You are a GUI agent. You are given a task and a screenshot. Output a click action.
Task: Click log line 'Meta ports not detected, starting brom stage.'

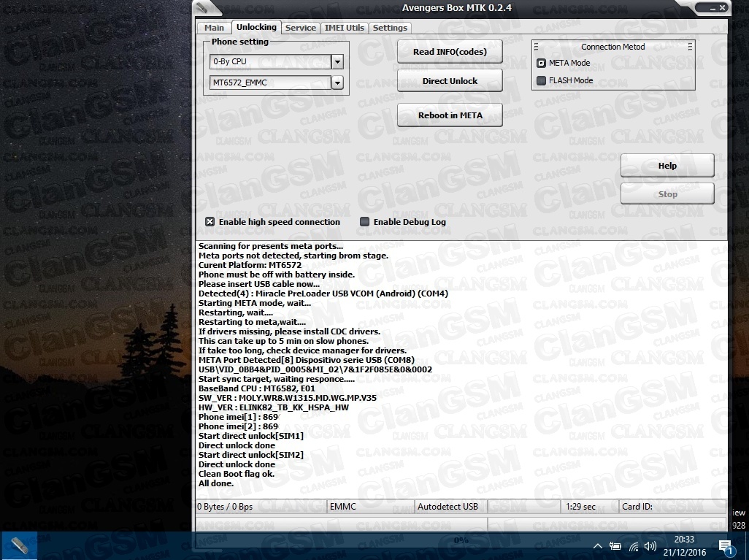coord(293,256)
